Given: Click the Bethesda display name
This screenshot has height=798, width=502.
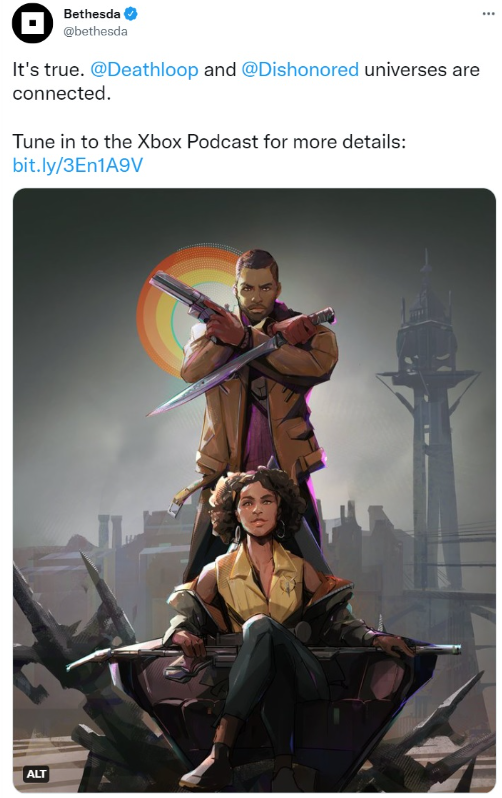Looking at the screenshot, I should click(x=92, y=14).
